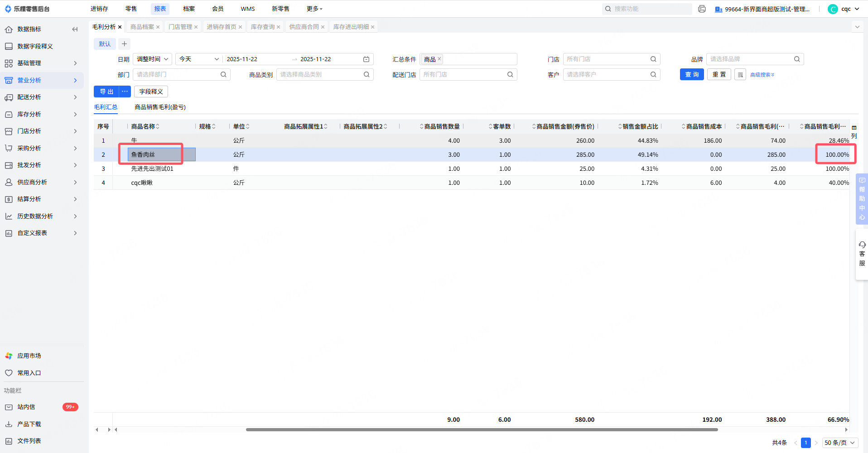
Task: Open the calendar date picker icon
Action: [x=366, y=59]
